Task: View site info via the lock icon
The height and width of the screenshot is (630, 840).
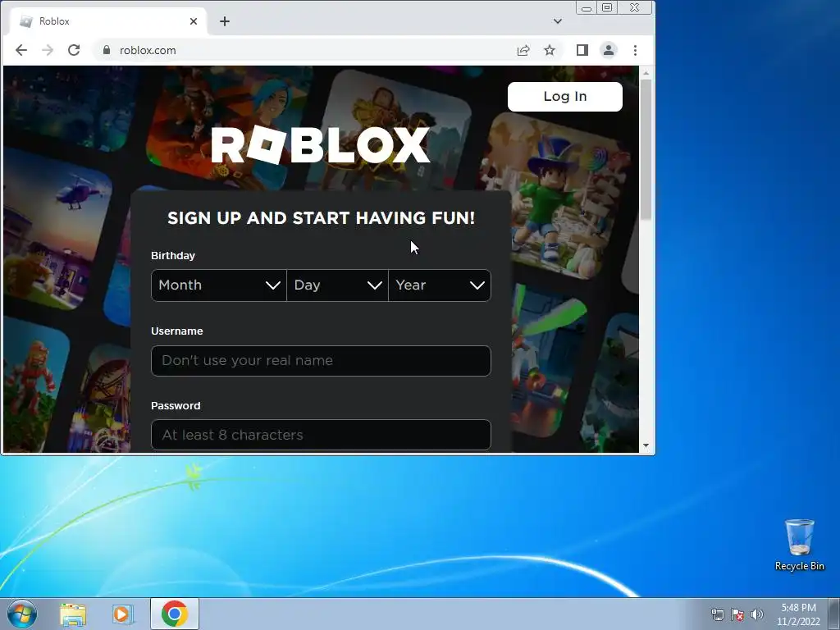Action: pos(107,50)
